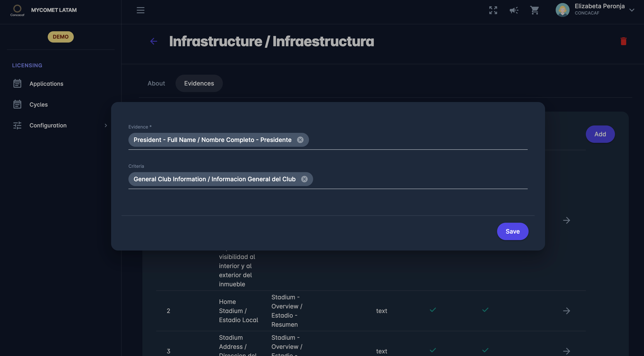Go back with the left arrow icon
Screen dimensions: 644x356
153,41
